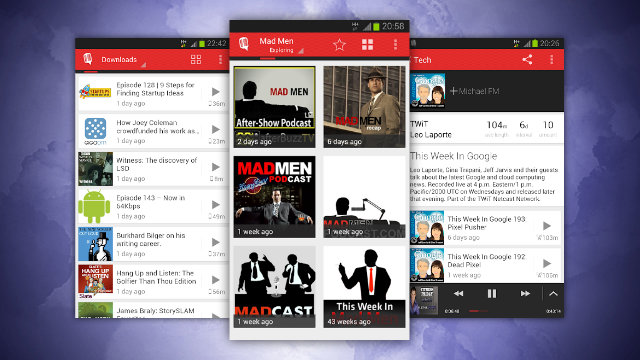
Task: Subscribe to podcast with Michael FM plus
Action: pyautogui.click(x=475, y=91)
